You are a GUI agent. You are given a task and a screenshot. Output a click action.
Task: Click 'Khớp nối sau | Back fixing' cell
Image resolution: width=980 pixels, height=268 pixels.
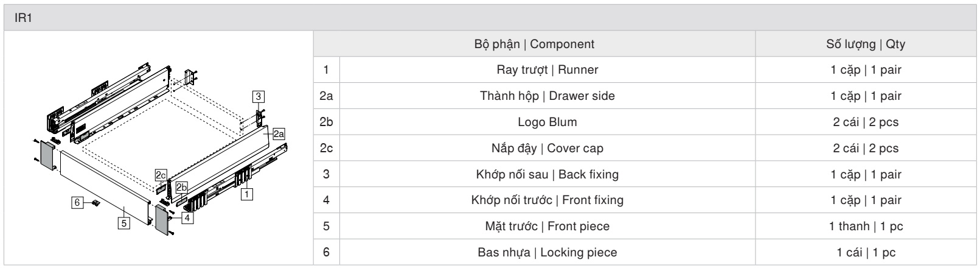pyautogui.click(x=547, y=174)
